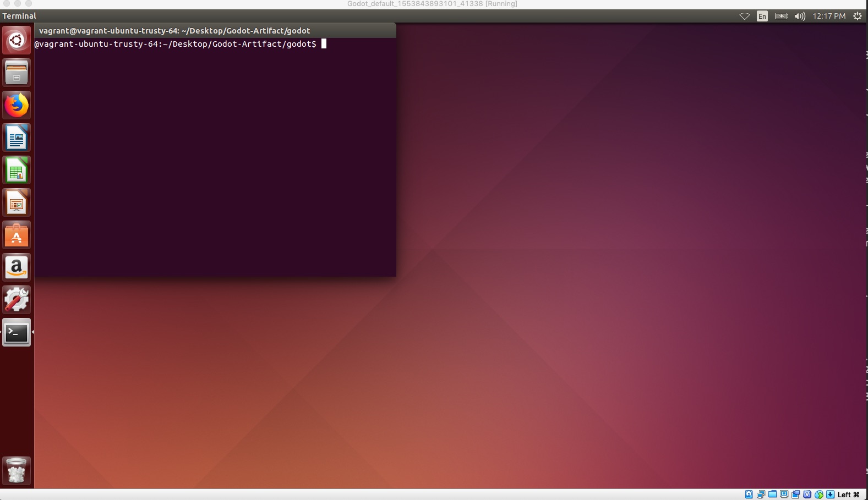Click the VirtualBox video capture icon

(795, 494)
